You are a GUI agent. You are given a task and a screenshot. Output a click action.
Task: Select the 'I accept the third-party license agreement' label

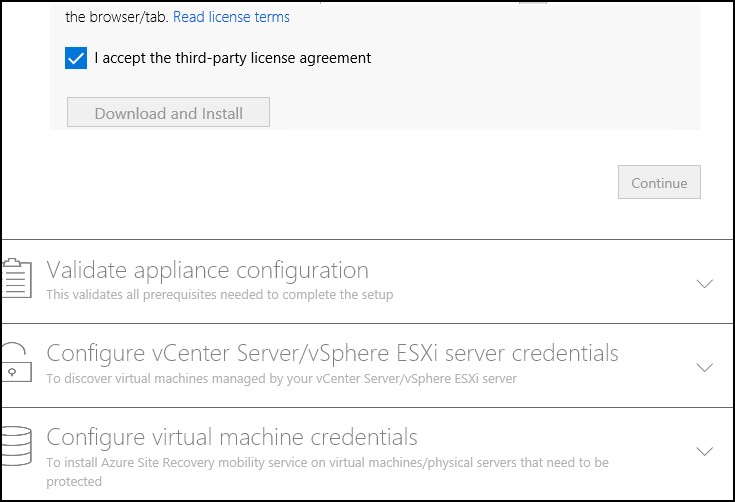[x=232, y=58]
